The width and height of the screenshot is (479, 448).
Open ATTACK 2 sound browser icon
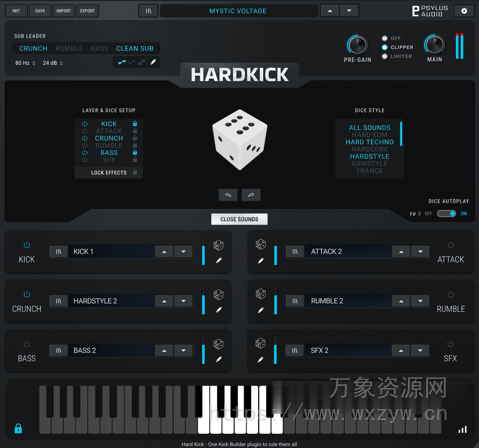[x=295, y=252]
